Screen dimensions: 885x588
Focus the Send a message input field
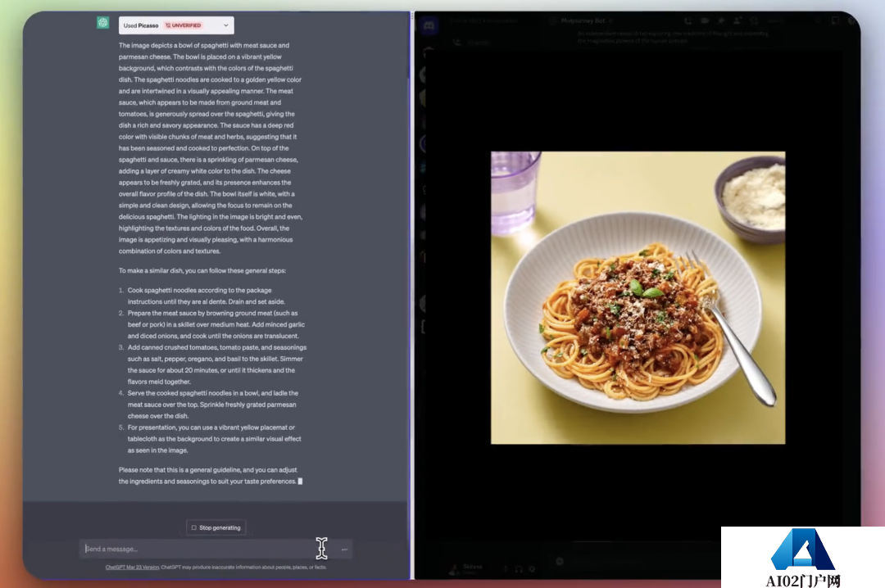(x=197, y=549)
